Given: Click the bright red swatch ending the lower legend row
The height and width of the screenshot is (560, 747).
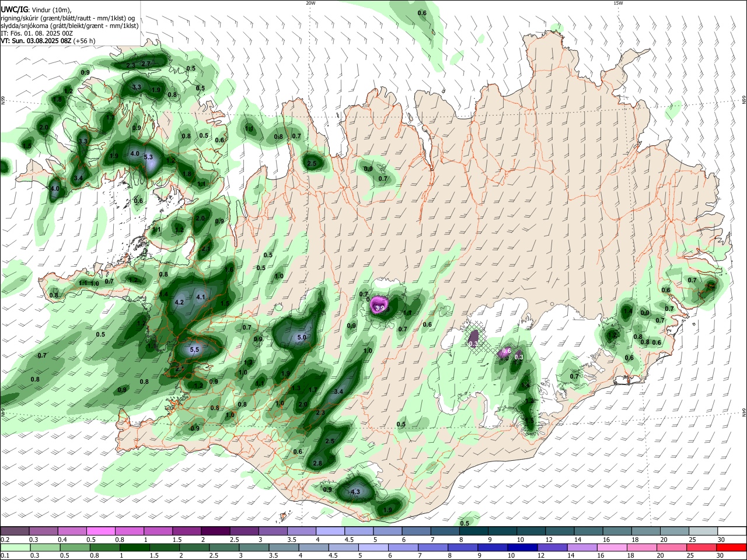Looking at the screenshot, I should coord(732,547).
